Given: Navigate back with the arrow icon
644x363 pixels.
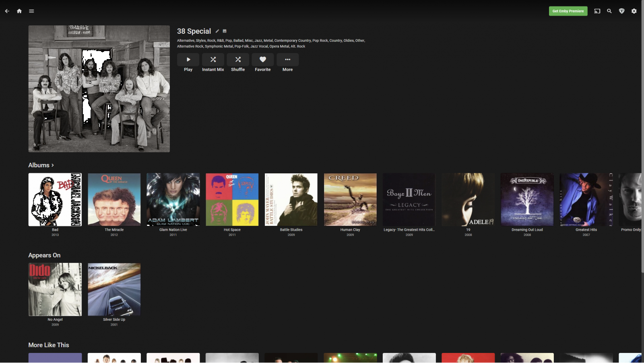Looking at the screenshot, I should click(7, 11).
